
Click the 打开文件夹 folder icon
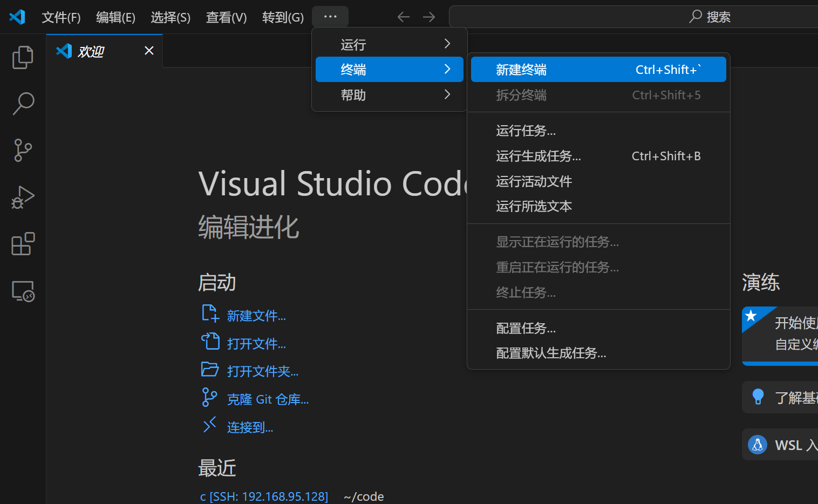[210, 370]
